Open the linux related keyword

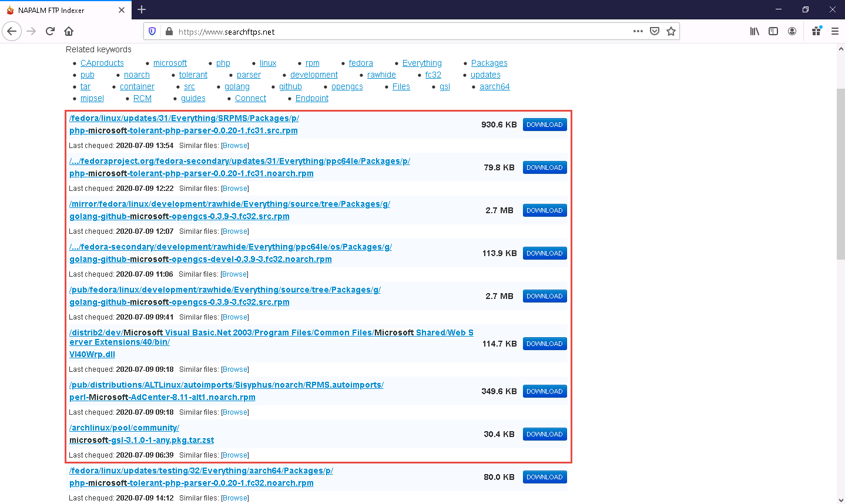[268, 63]
